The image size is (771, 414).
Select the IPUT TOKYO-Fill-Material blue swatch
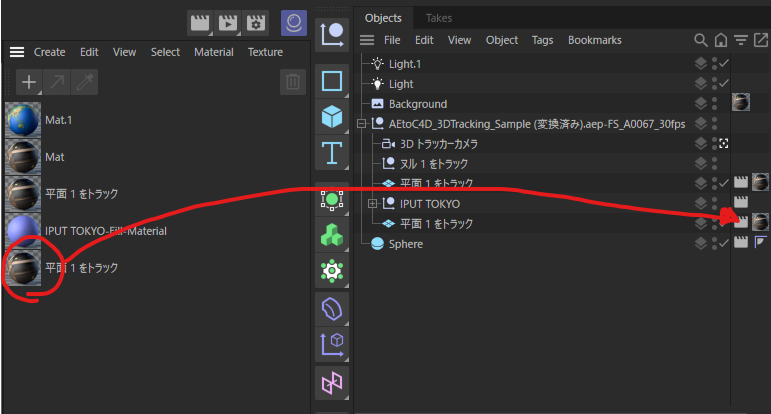pyautogui.click(x=23, y=231)
